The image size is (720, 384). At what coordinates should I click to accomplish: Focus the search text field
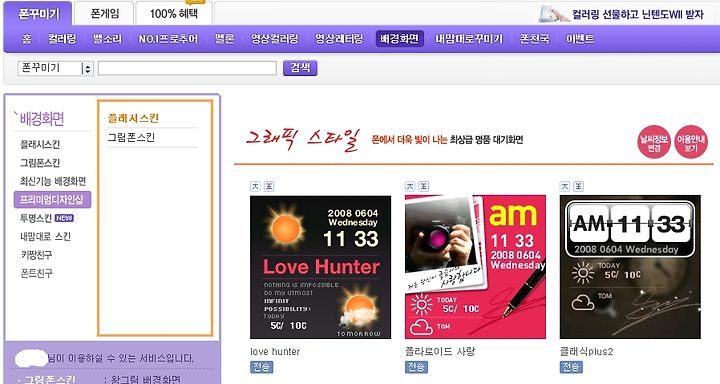187,68
